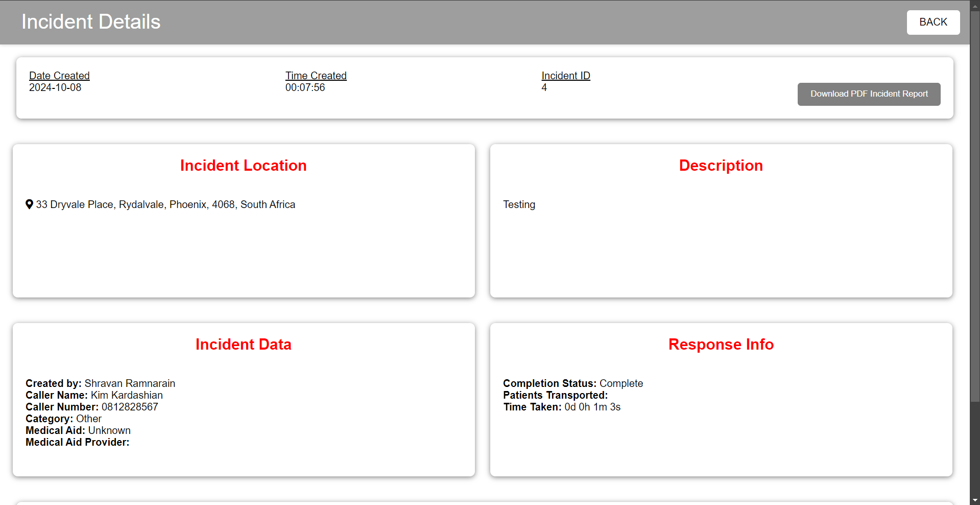Click the BACK button
Screen dimensions: 980x505
pyautogui.click(x=933, y=22)
